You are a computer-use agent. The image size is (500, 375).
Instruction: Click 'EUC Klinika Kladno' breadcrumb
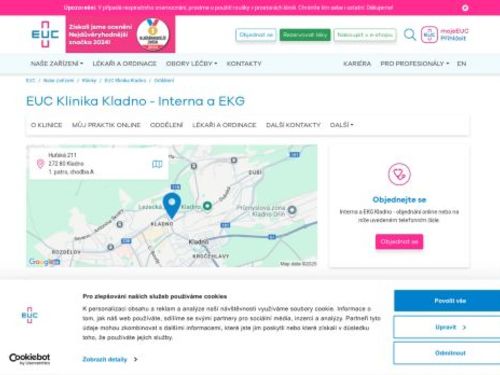point(125,80)
